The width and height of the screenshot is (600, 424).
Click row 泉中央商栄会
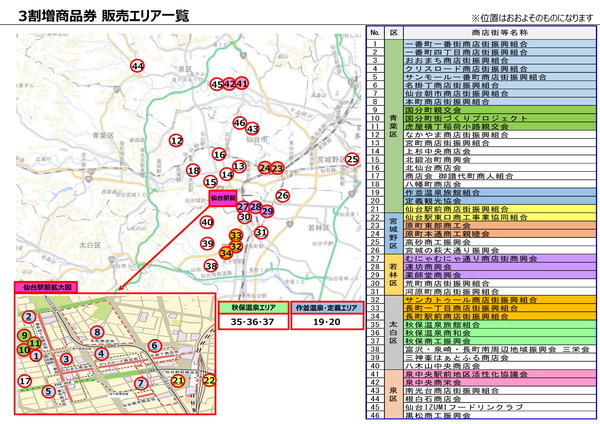500,382
